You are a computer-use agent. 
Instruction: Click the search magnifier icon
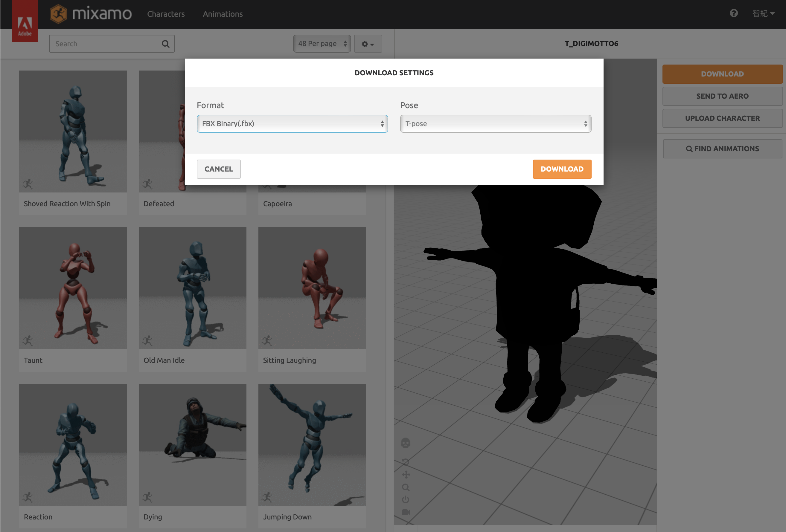pos(165,44)
